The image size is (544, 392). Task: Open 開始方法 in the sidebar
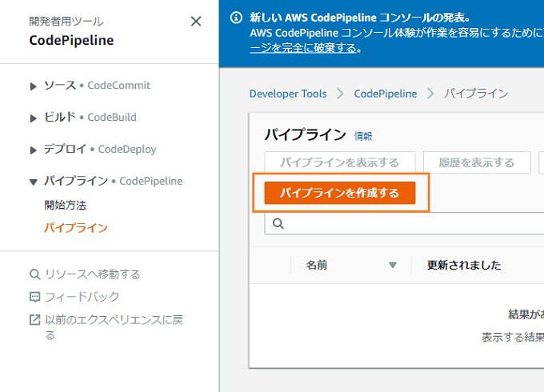66,205
